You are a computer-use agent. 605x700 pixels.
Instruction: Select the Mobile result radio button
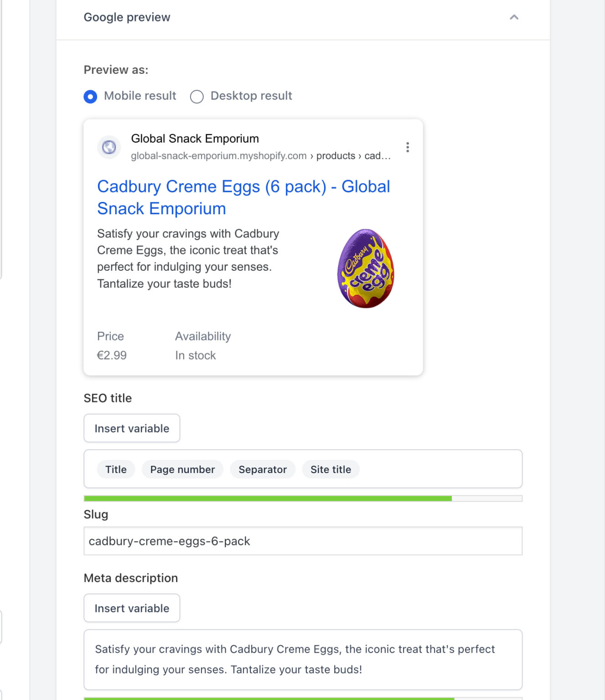(90, 96)
